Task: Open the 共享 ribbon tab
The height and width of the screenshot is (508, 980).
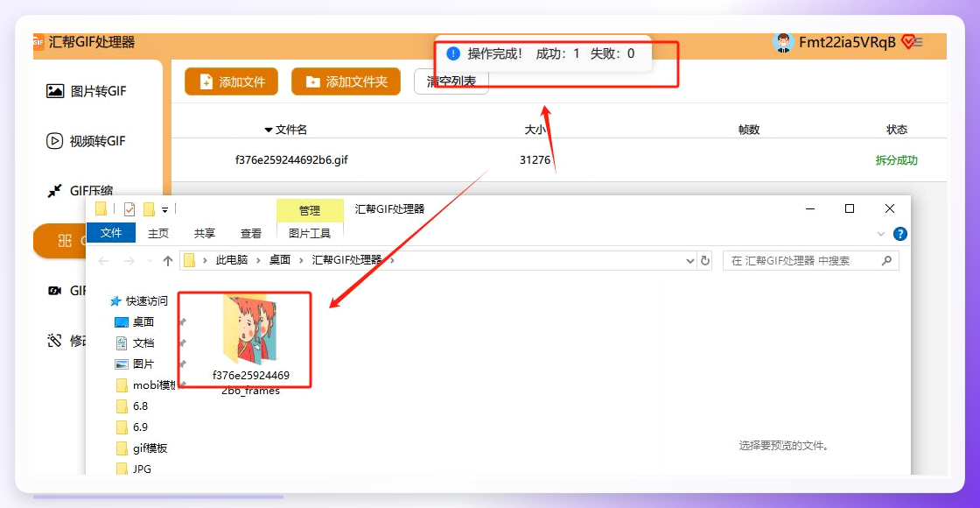Action: (x=205, y=233)
